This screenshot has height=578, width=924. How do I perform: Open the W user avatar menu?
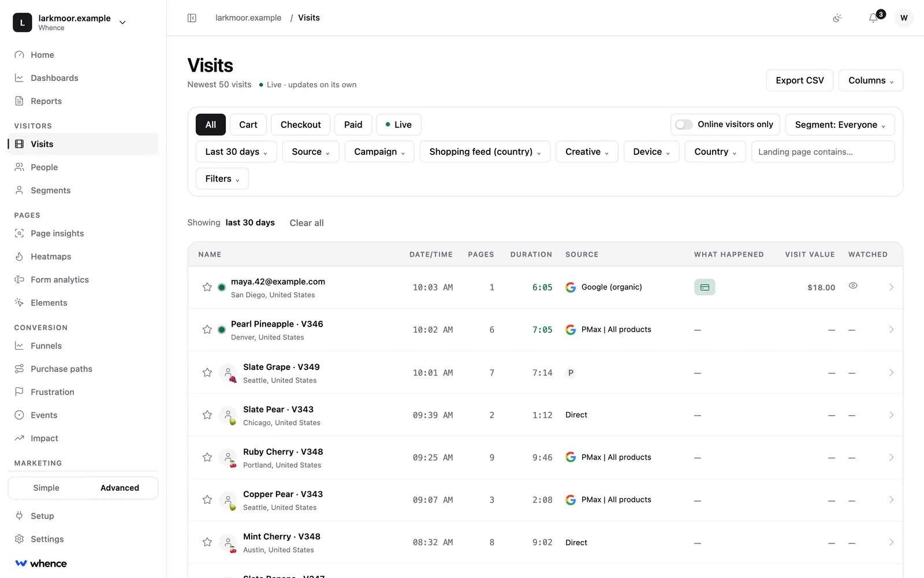pyautogui.click(x=904, y=18)
